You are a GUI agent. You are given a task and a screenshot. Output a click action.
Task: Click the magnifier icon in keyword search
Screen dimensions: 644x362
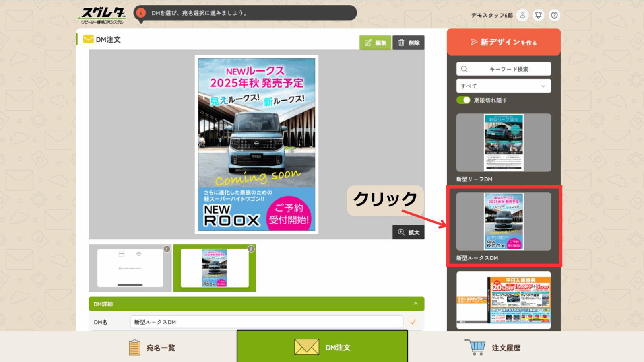tap(464, 69)
